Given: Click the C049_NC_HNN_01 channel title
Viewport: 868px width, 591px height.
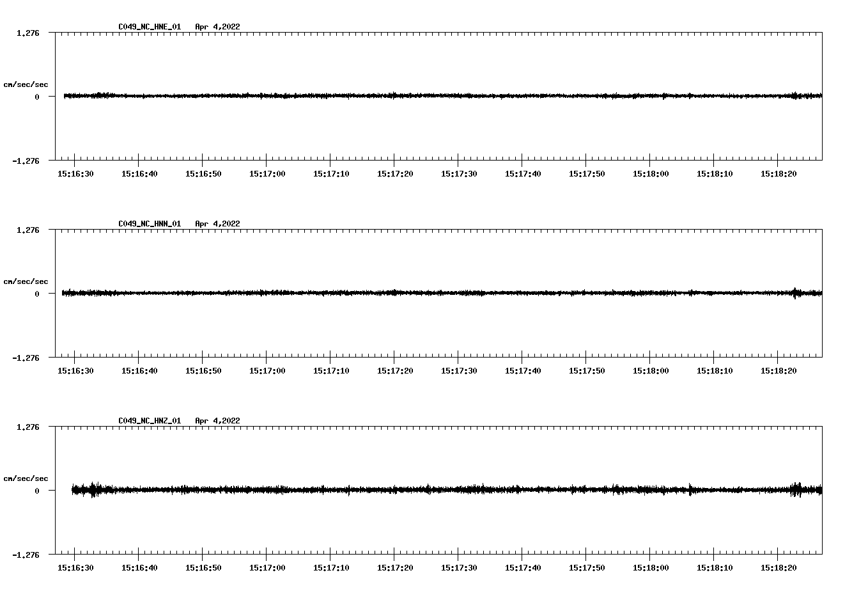Looking at the screenshot, I should 150,224.
